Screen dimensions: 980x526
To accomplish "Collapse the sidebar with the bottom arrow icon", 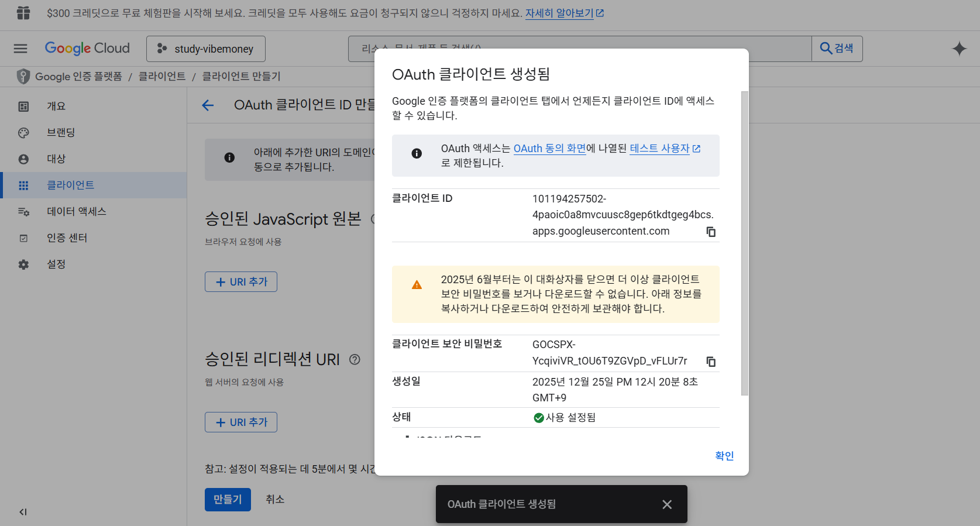I will (23, 512).
